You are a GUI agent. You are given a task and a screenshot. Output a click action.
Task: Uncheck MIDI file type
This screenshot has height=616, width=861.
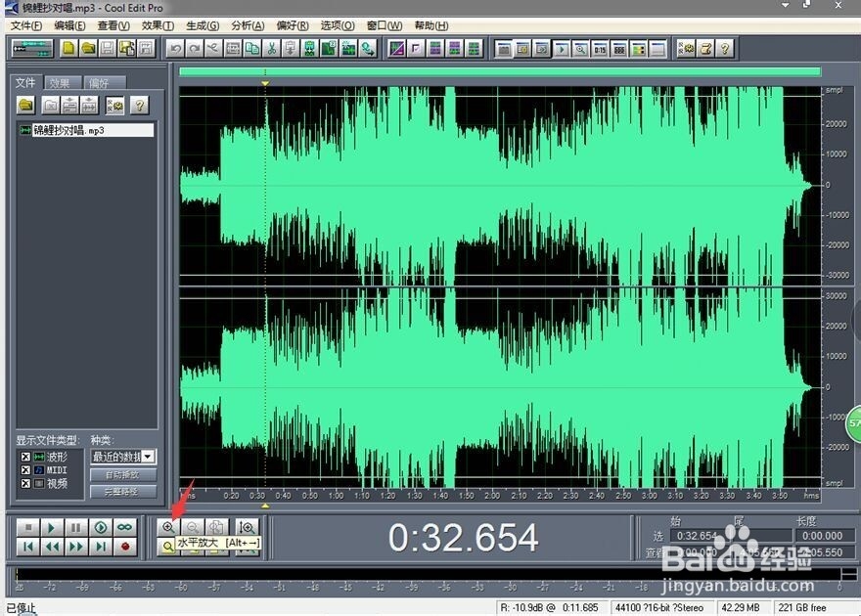(25, 470)
